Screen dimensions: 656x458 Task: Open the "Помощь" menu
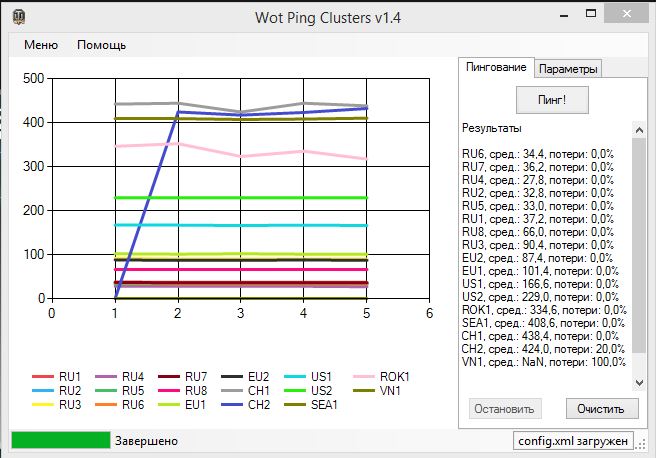pyautogui.click(x=101, y=45)
